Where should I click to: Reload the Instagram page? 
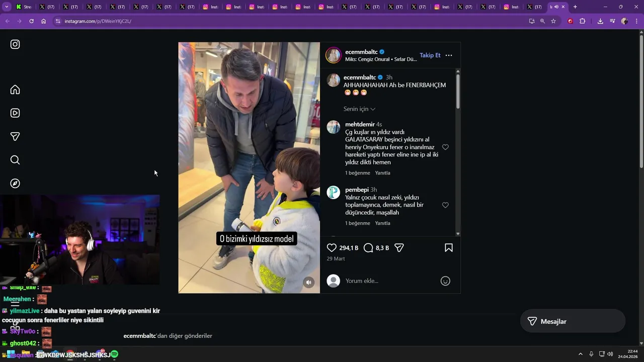31,21
